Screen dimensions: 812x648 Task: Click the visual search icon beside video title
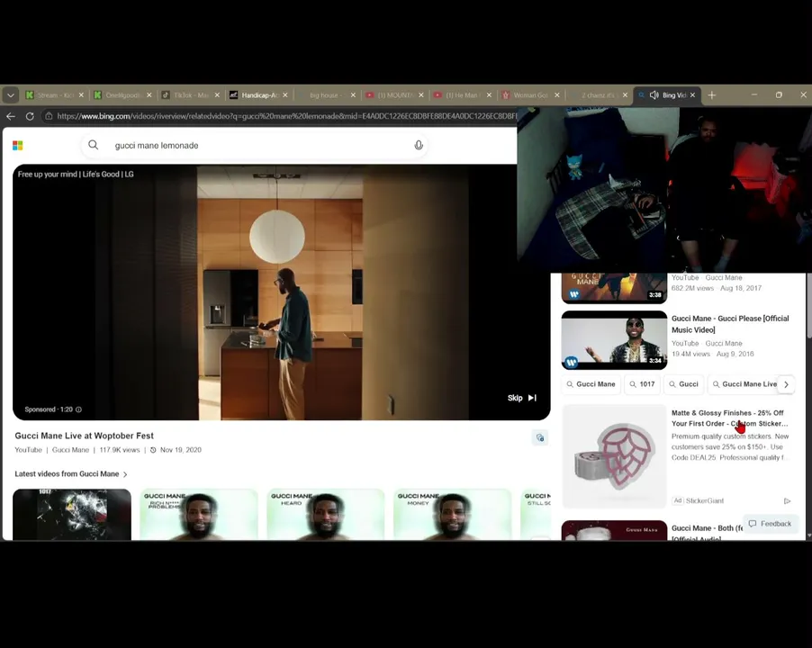539,438
